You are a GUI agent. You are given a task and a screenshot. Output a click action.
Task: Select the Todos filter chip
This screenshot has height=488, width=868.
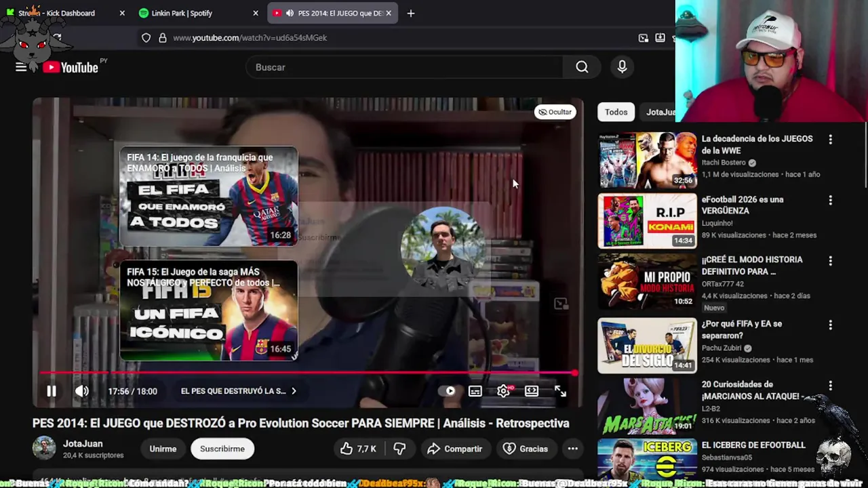point(616,112)
